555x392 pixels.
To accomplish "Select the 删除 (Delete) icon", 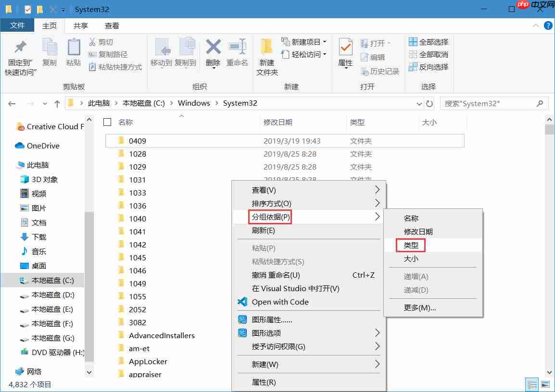I will [x=213, y=54].
